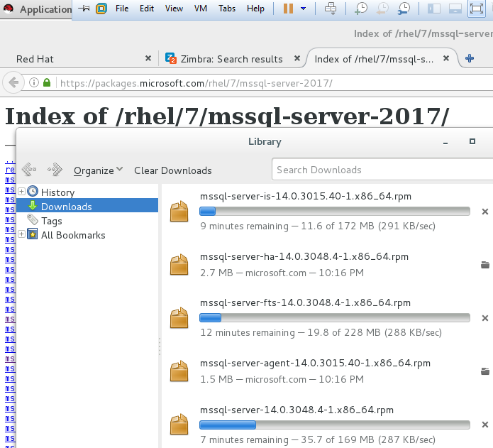
Task: Click the browser URL address field
Action: click(274, 83)
